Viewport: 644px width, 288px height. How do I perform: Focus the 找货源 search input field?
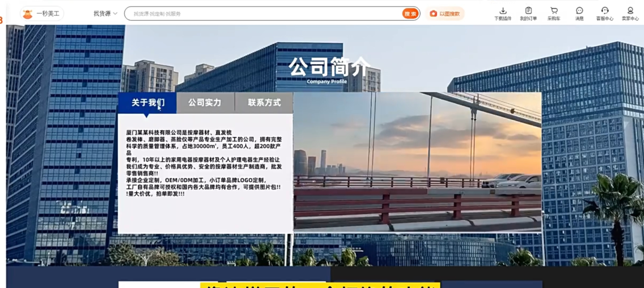pos(262,14)
